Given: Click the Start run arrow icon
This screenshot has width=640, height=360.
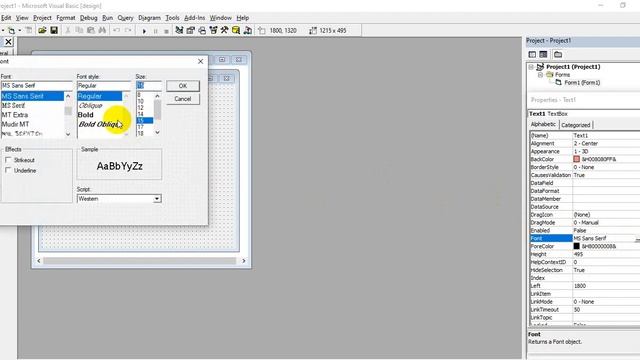Looking at the screenshot, I should pos(144,31).
